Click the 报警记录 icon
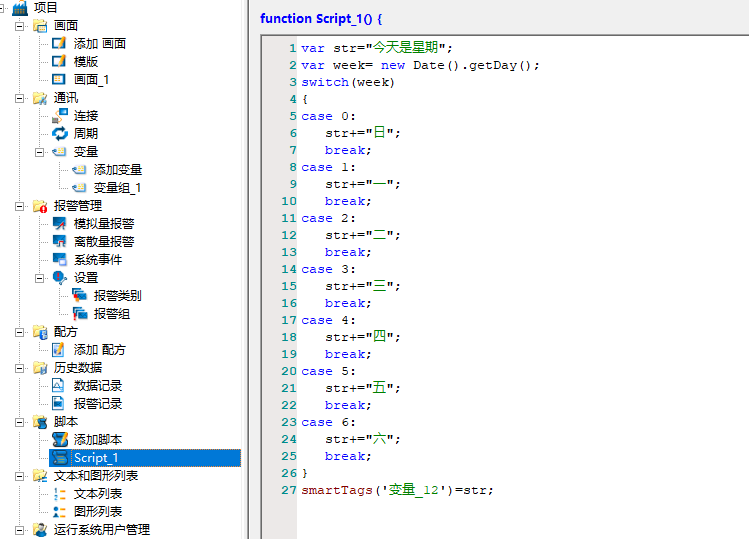 pos(58,404)
